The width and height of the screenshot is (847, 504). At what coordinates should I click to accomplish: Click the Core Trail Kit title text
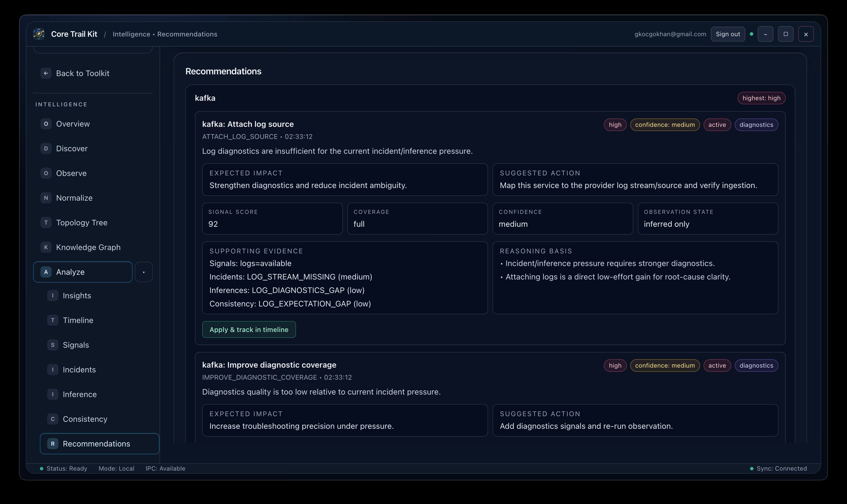coord(74,34)
